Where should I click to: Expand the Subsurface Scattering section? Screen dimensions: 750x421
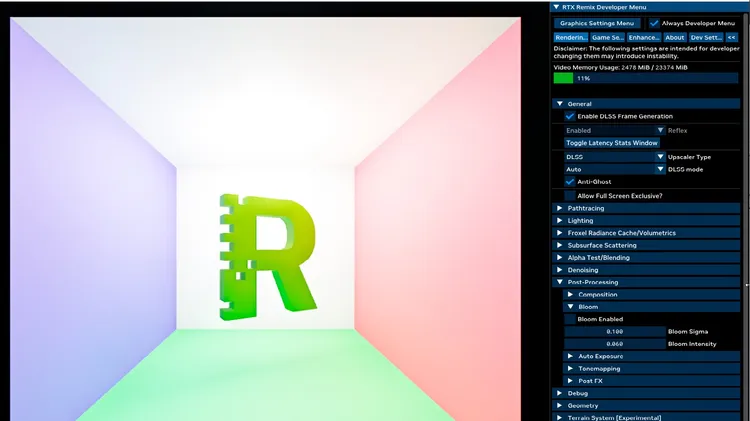648,245
